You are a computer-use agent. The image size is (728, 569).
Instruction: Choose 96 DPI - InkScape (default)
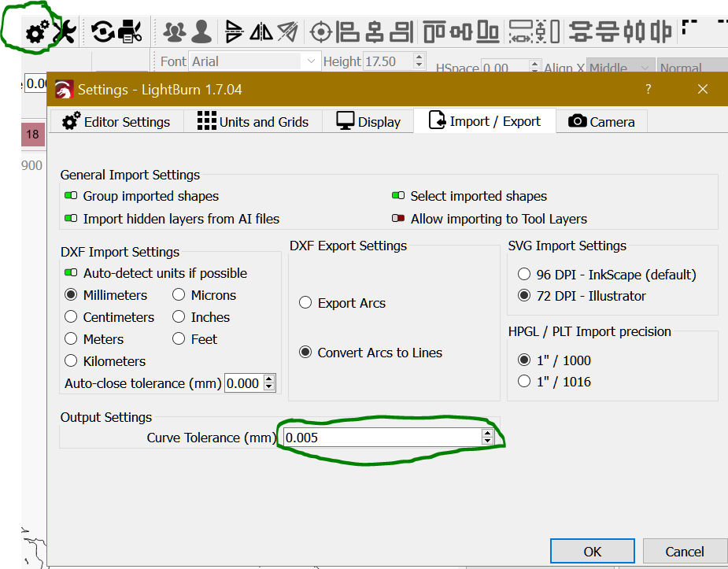(x=524, y=275)
